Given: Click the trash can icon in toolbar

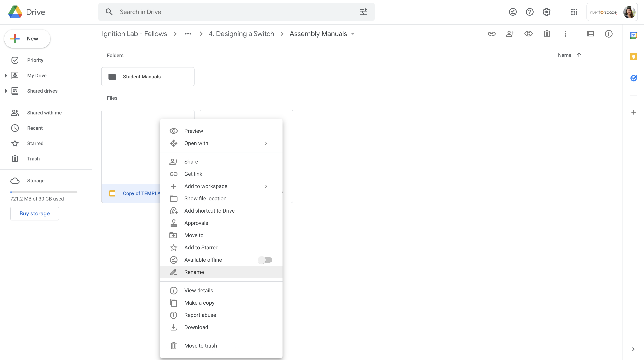Looking at the screenshot, I should tap(547, 34).
